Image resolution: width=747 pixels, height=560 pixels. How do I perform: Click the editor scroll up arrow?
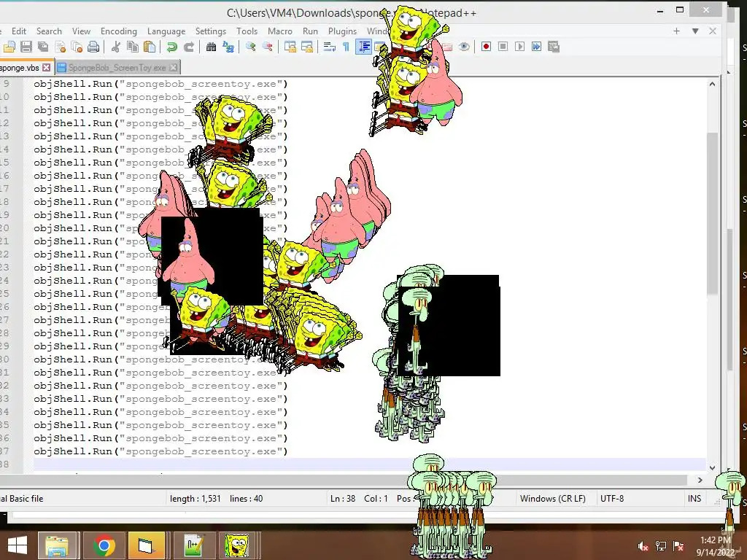[x=712, y=84]
